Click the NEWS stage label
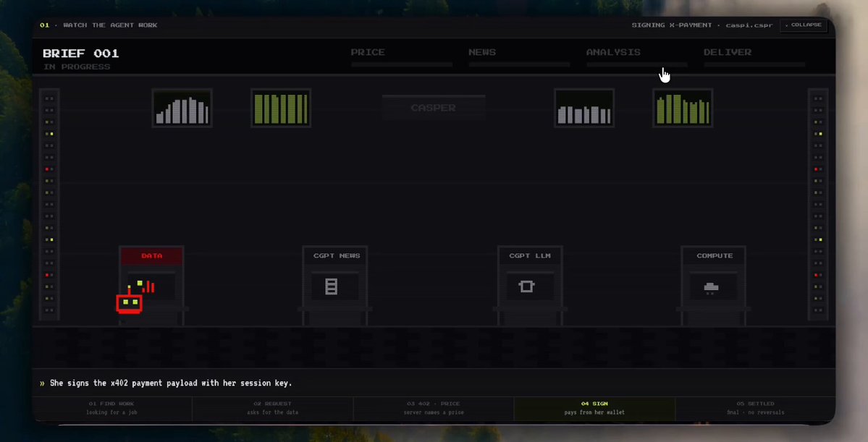The width and height of the screenshot is (868, 442). click(x=482, y=52)
